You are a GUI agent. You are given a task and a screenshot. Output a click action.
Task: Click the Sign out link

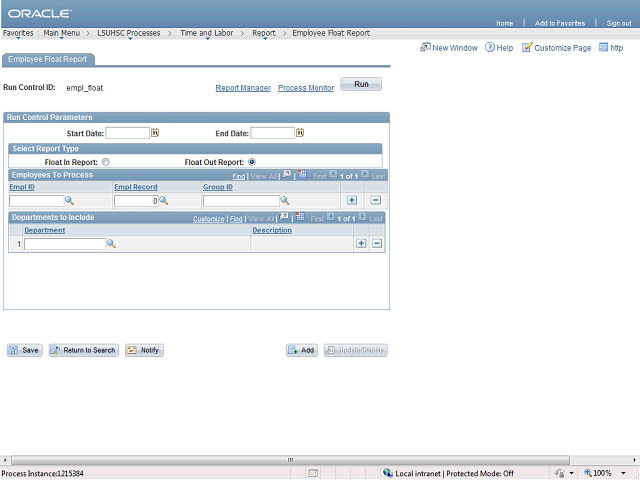tap(619, 23)
